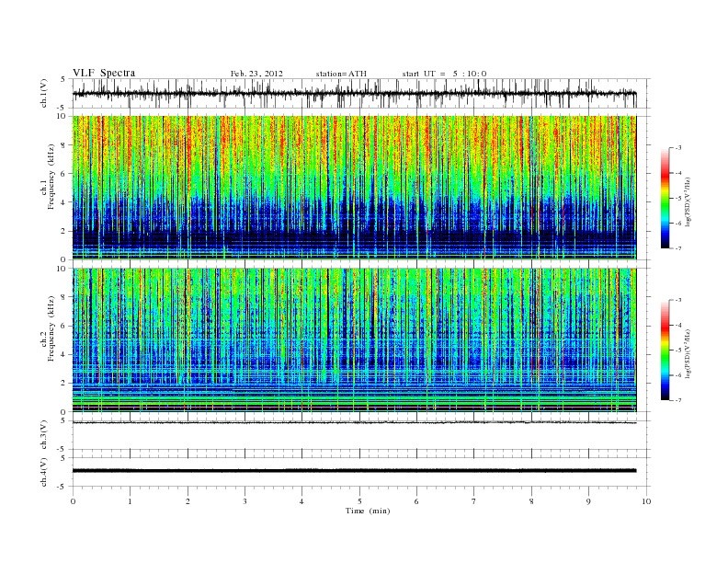Image resolution: width=728 pixels, height=563 pixels.
Task: Click the "ch.1(V)" waveform axis label
Action: pos(44,93)
